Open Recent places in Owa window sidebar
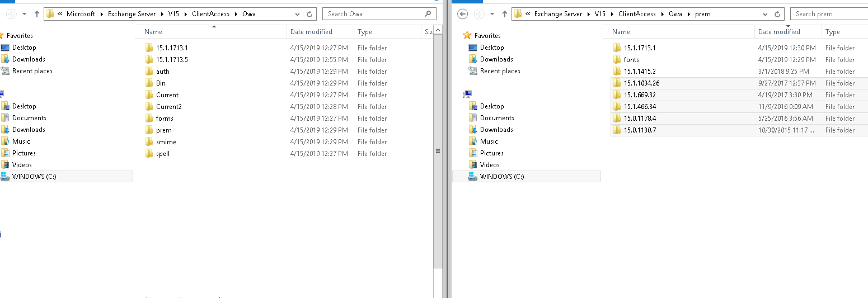 pyautogui.click(x=32, y=71)
